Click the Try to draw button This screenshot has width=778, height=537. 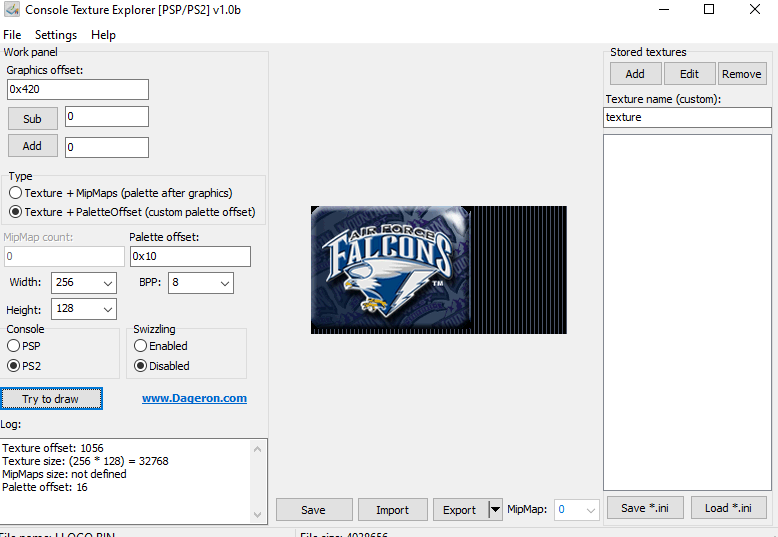pos(51,399)
